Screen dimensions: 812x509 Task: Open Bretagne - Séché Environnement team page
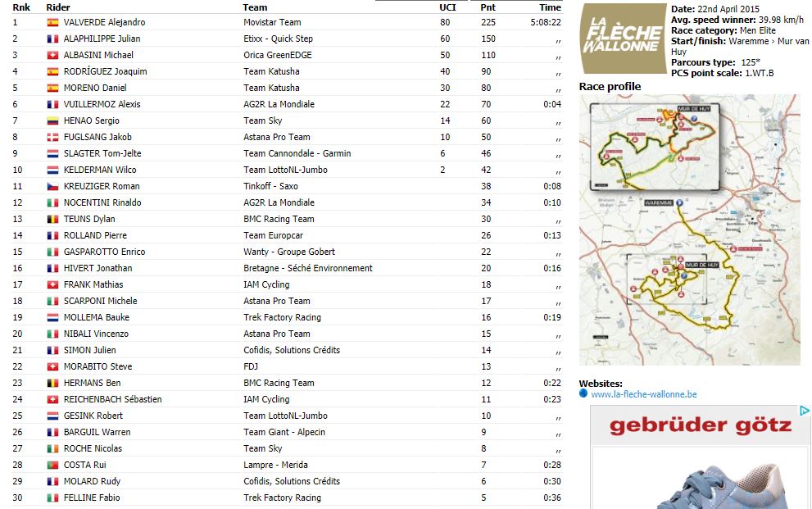pyautogui.click(x=308, y=268)
